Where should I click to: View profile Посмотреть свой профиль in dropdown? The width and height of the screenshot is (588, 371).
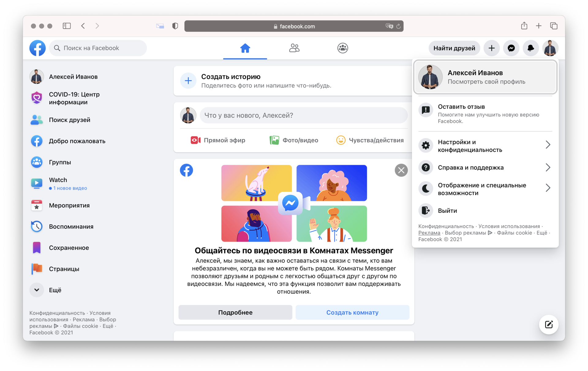pos(485,77)
